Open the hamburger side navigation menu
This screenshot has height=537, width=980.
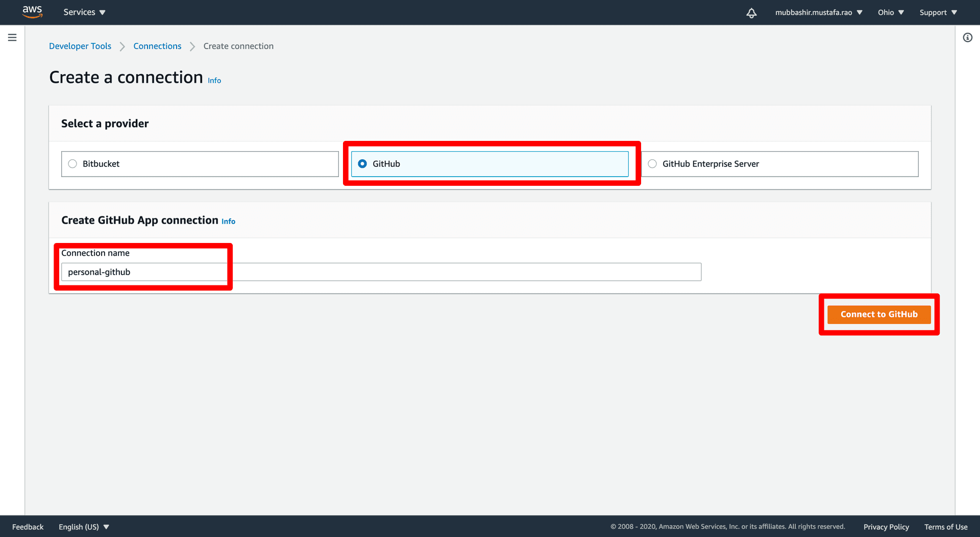[12, 37]
